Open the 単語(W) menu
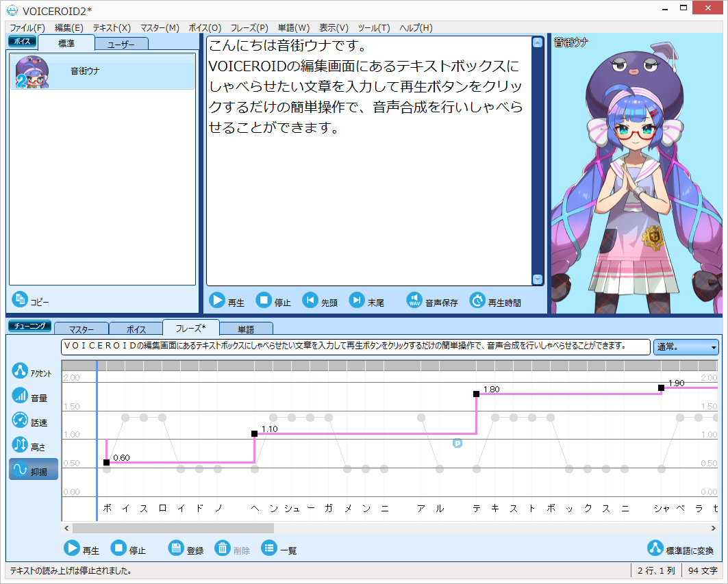This screenshot has height=584, width=728. (x=293, y=28)
